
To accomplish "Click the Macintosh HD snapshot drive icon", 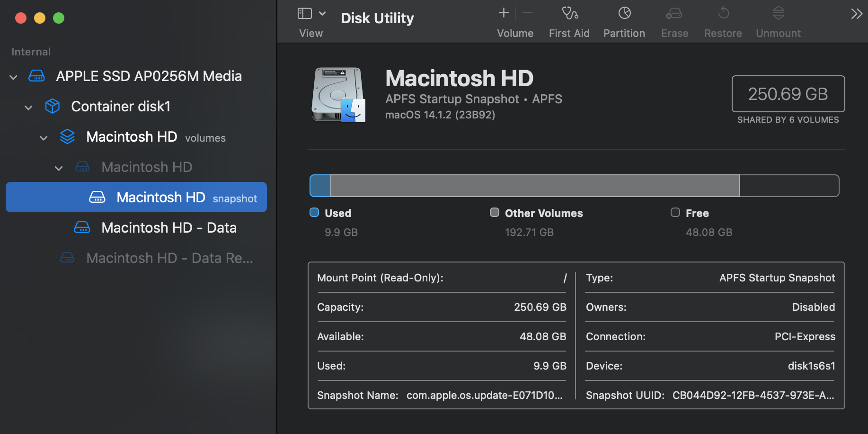I will [x=97, y=197].
